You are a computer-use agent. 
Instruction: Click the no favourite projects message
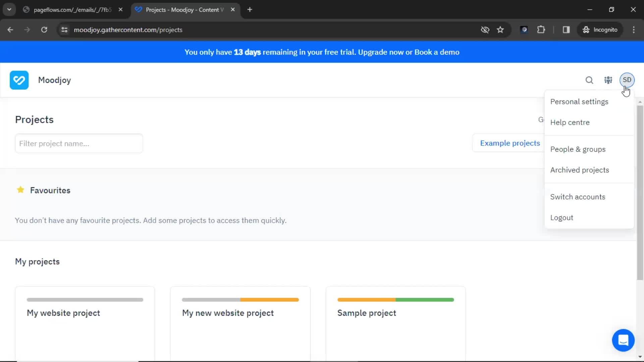(151, 221)
